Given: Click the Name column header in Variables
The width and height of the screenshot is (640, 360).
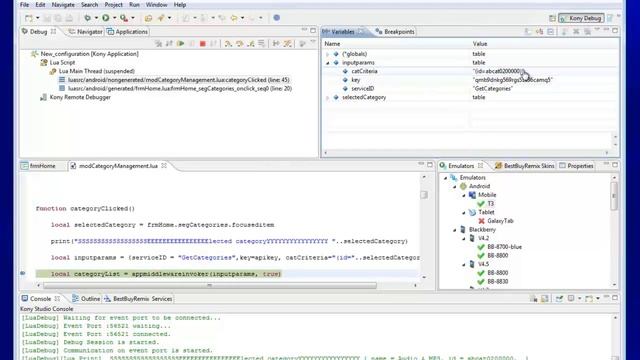Looking at the screenshot, I should coord(332,44).
